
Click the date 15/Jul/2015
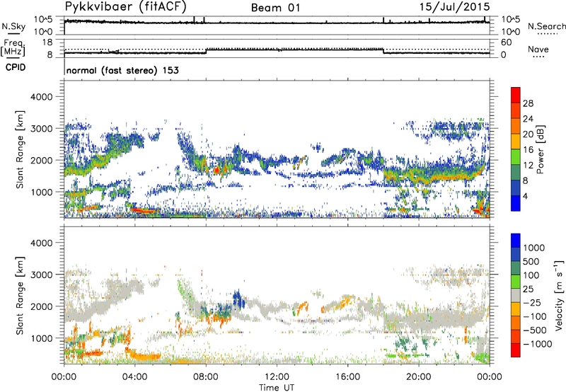tap(454, 7)
